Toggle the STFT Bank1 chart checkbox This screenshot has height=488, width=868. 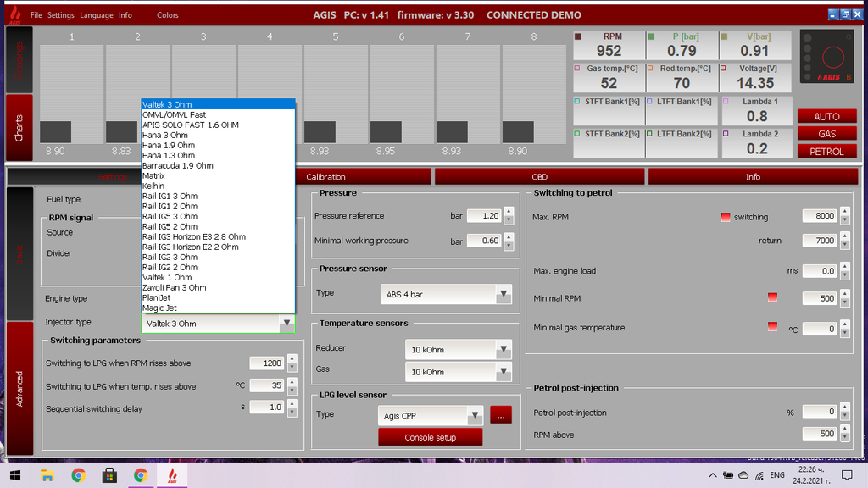pyautogui.click(x=577, y=102)
